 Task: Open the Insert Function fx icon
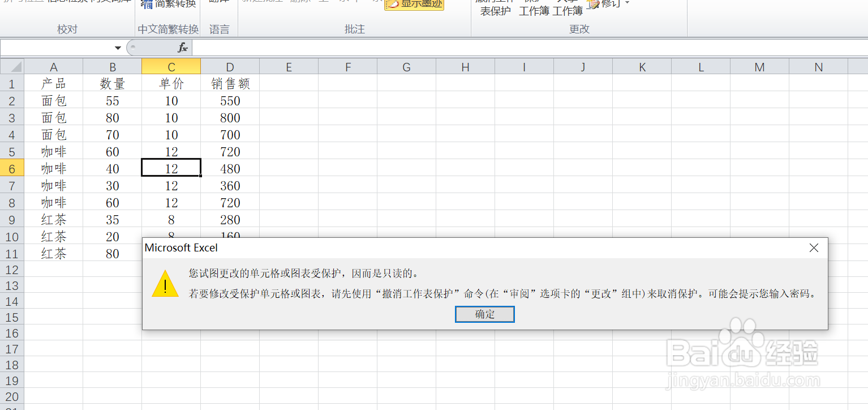tap(182, 48)
